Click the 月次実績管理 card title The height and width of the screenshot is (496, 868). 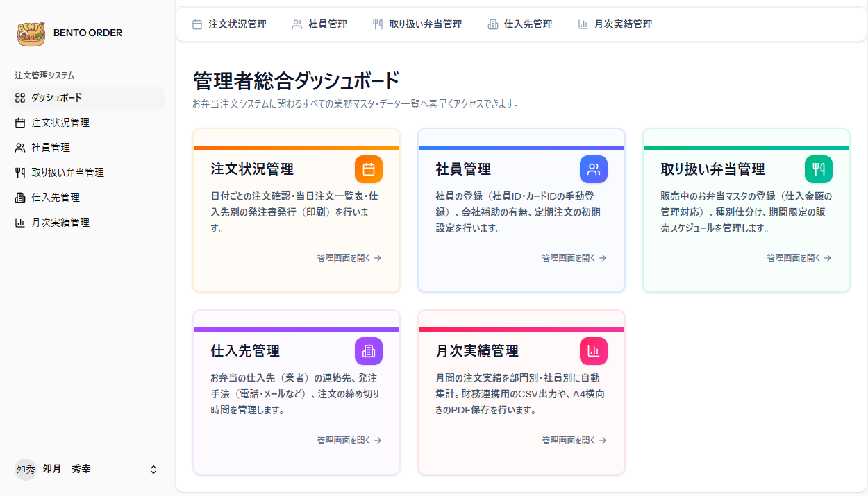(x=477, y=351)
